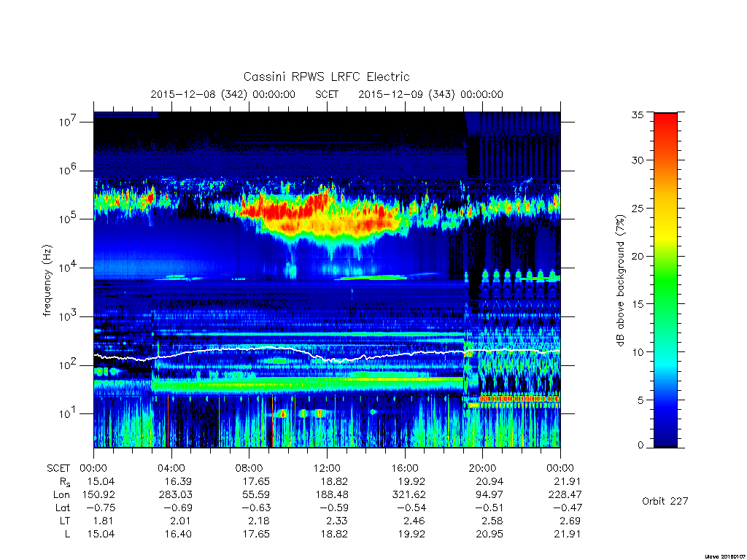The image size is (747, 560).
Task: Click the plot title "Cassini RPWS LRFC Electric"
Action: (x=326, y=77)
